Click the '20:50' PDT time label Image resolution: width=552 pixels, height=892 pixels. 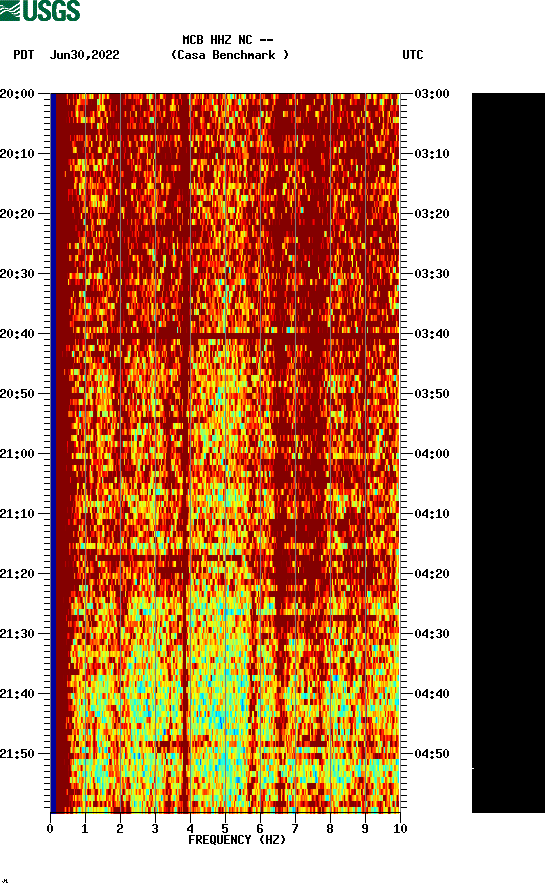(17, 394)
